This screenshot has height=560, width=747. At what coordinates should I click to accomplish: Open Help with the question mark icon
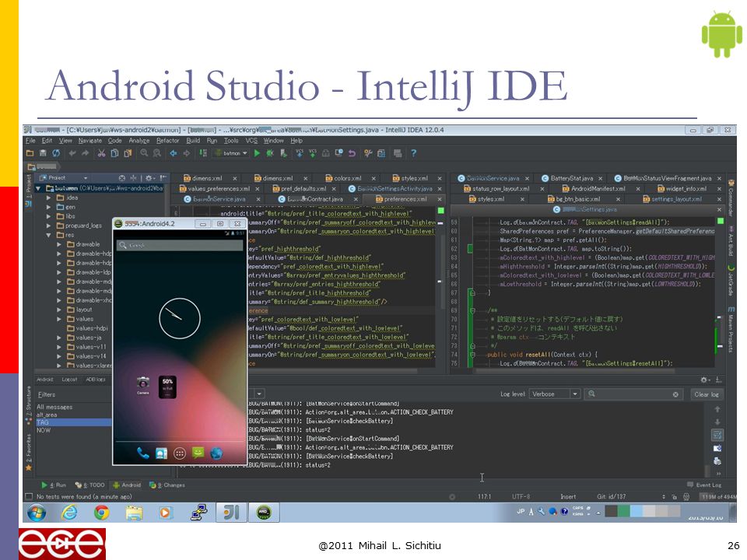413,153
